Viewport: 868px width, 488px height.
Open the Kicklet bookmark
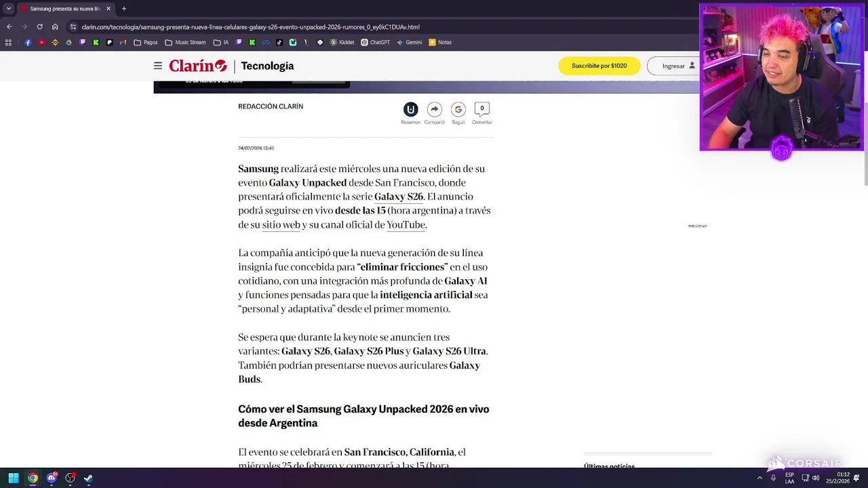(x=342, y=42)
